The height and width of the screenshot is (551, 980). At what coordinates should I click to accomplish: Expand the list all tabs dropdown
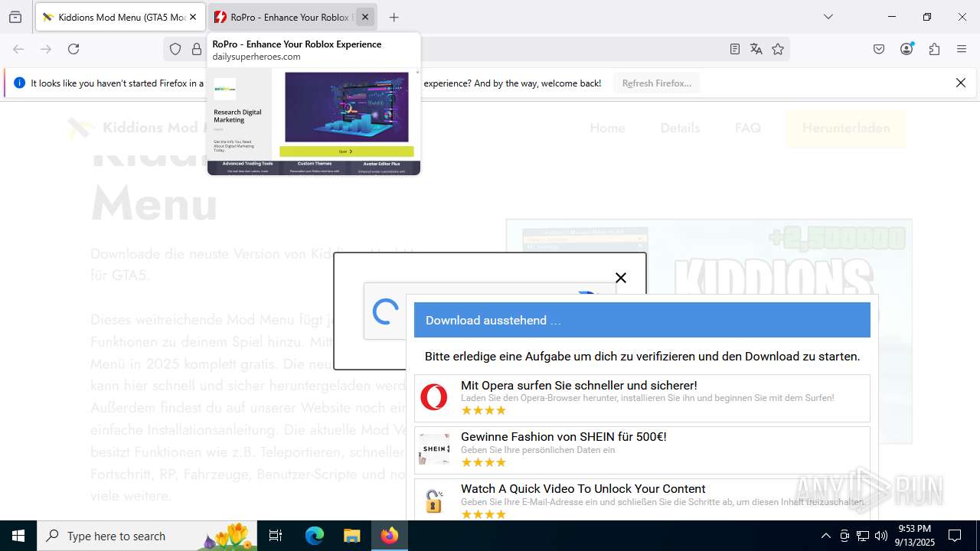[x=828, y=17]
